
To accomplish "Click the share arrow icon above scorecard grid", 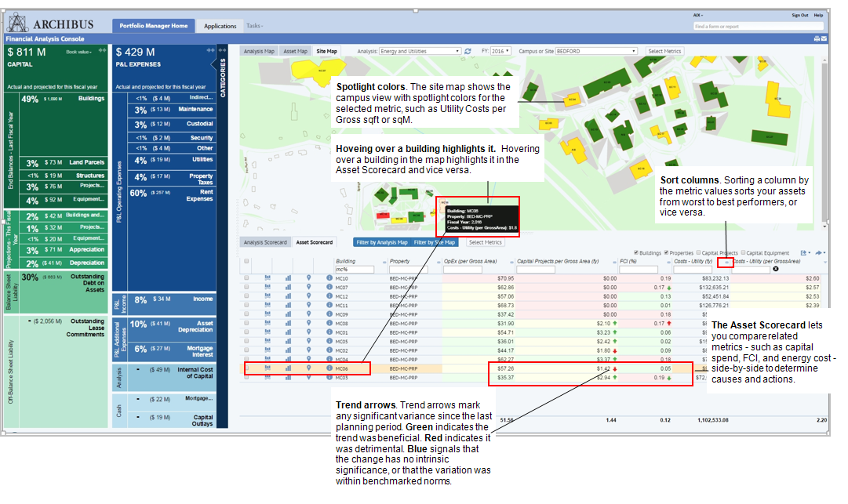I will (820, 253).
